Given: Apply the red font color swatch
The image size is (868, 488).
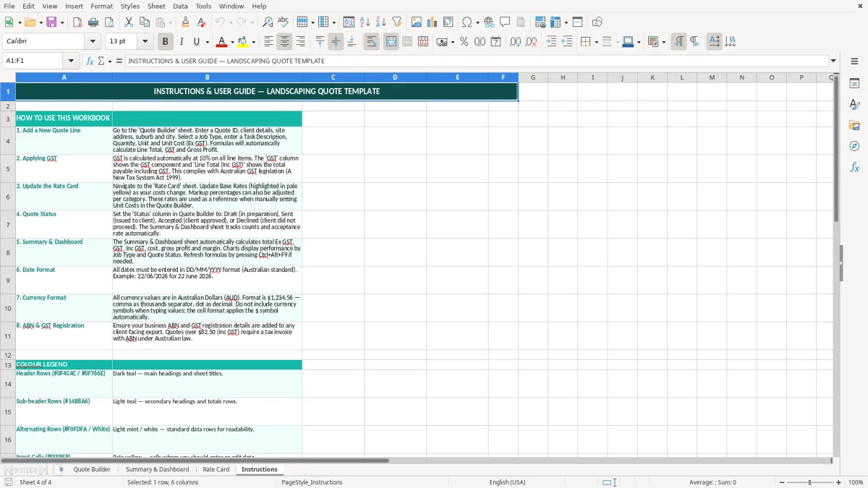Looking at the screenshot, I should 221,42.
